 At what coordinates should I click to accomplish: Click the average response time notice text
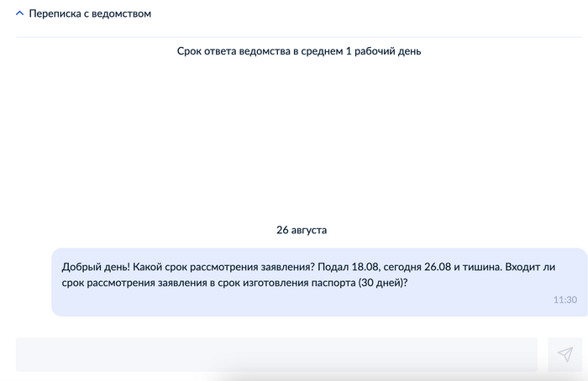pos(299,51)
